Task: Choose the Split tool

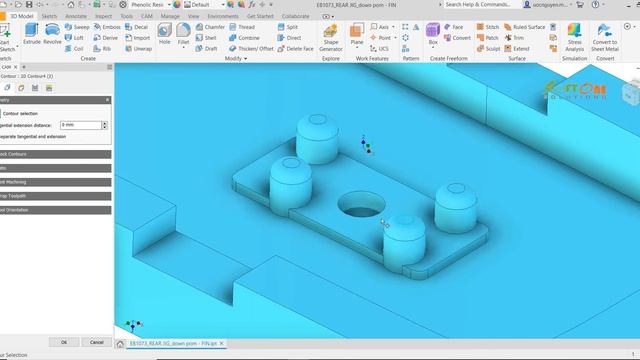Action: pyautogui.click(x=288, y=27)
